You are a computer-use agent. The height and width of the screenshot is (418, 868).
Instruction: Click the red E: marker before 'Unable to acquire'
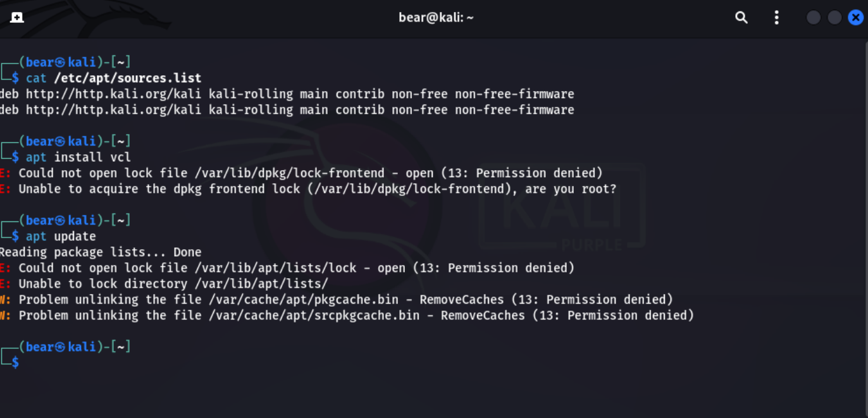(5, 189)
